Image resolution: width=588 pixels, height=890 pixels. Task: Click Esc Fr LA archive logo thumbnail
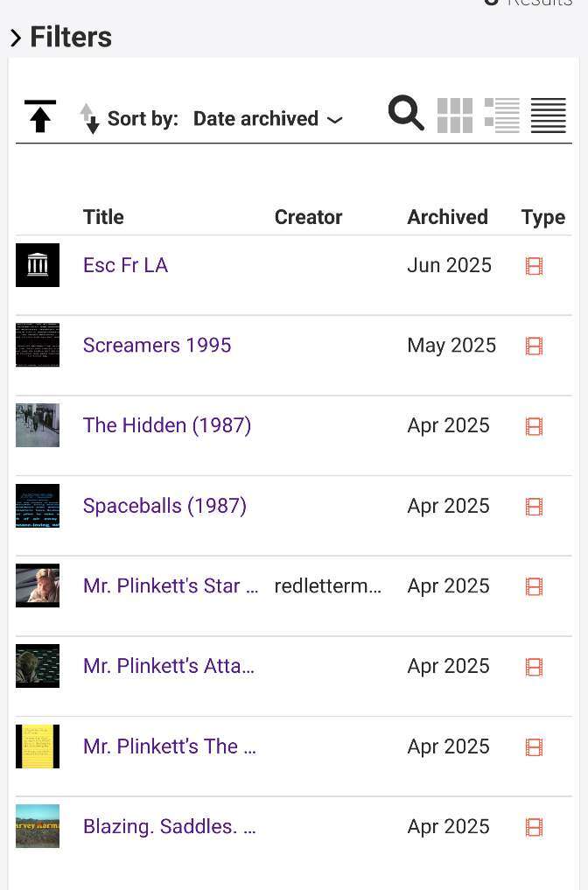pos(38,265)
